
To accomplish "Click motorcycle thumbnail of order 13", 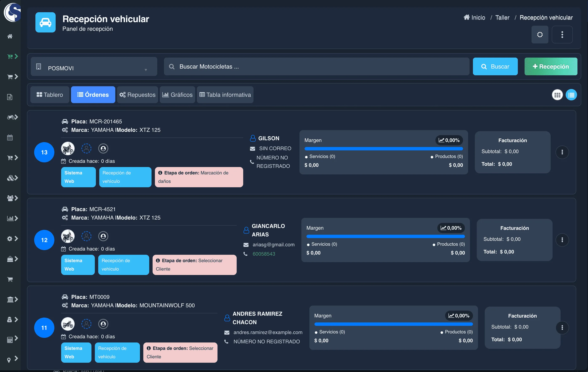I will (68, 148).
